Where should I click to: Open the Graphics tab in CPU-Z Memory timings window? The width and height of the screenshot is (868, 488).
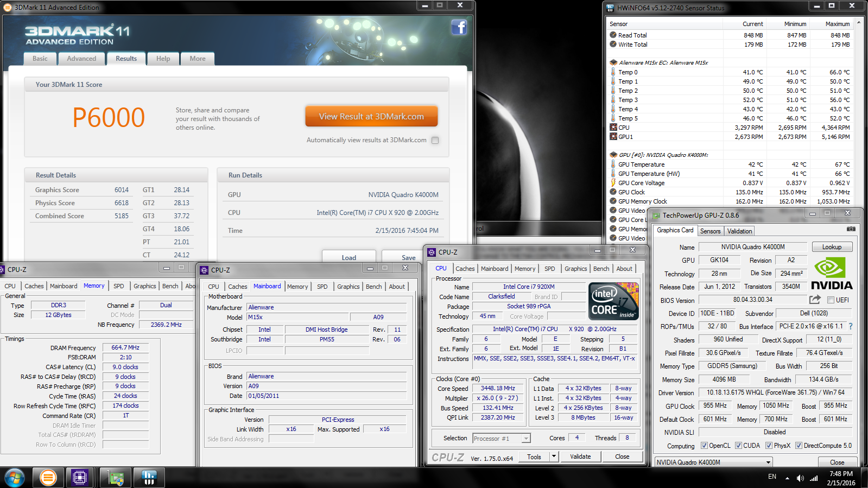[x=145, y=286]
